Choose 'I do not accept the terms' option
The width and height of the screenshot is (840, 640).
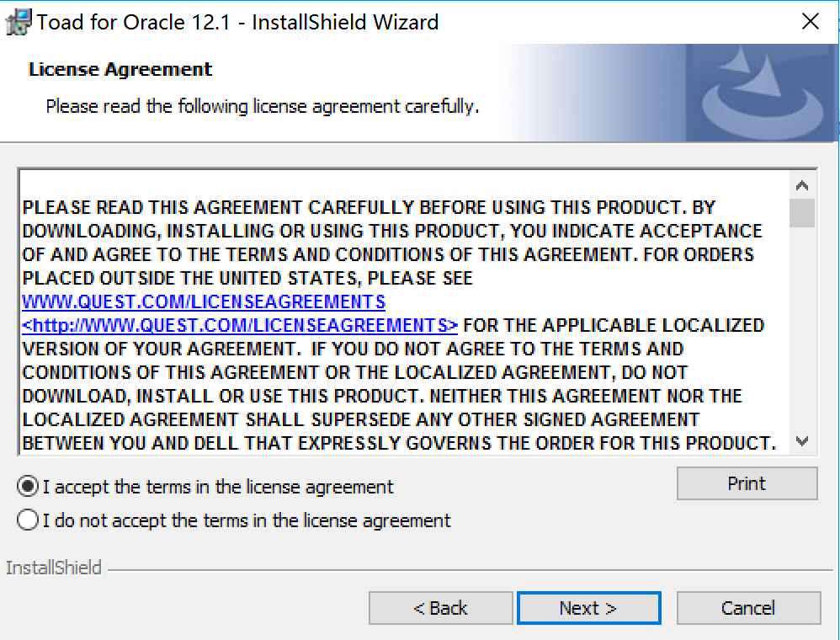pyautogui.click(x=28, y=520)
